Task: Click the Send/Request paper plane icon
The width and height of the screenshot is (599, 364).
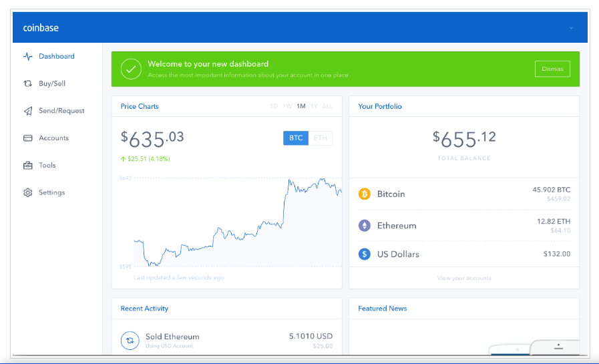Action: tap(28, 111)
